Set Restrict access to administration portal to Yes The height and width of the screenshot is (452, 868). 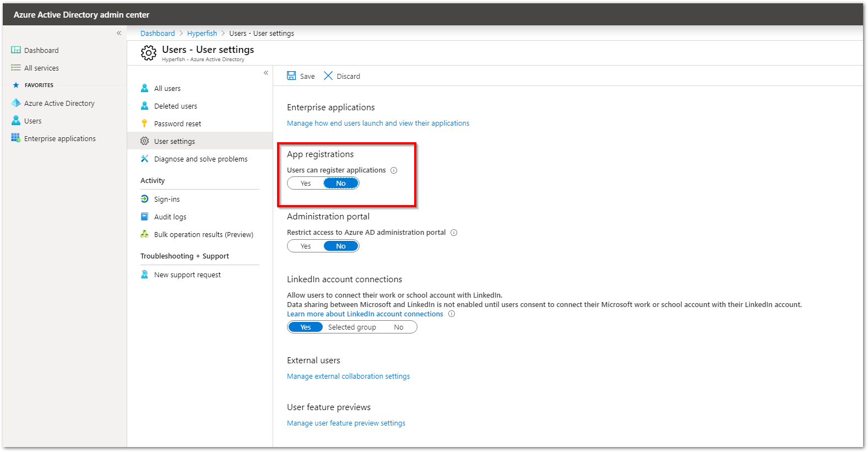[306, 246]
